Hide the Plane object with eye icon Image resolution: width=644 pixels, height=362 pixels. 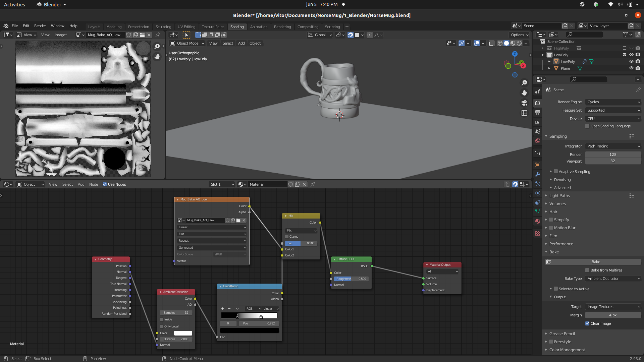click(631, 68)
